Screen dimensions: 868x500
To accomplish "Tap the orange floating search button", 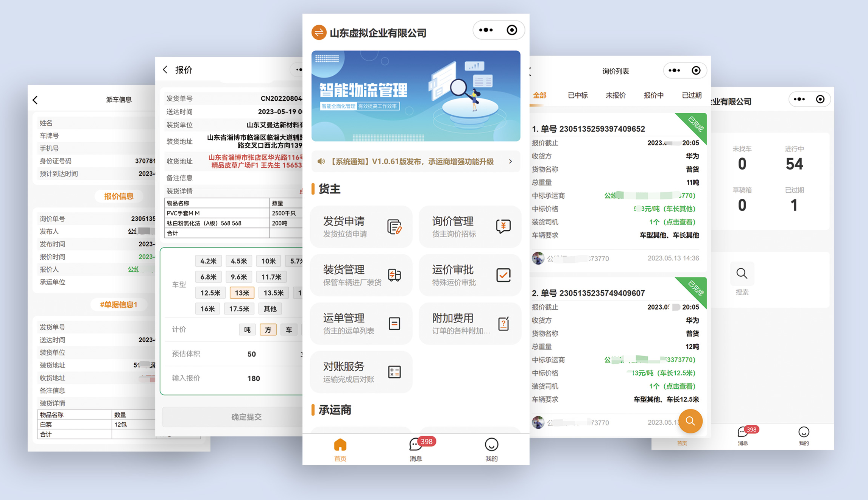I will (x=690, y=421).
